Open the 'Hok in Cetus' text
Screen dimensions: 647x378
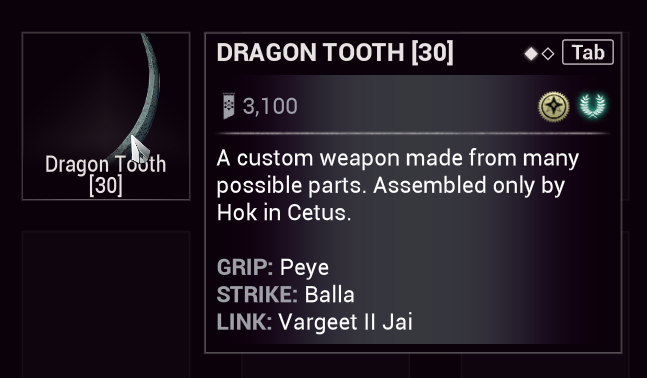point(284,213)
